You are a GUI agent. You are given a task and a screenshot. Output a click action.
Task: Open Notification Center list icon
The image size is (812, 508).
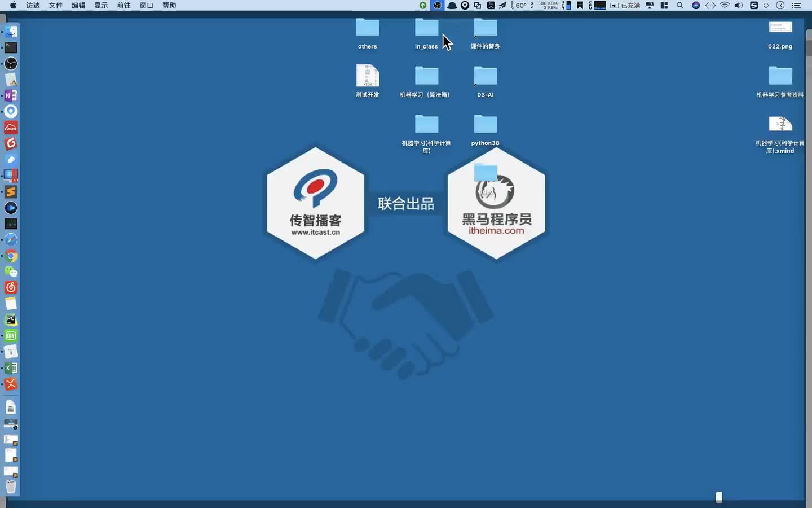[796, 5]
